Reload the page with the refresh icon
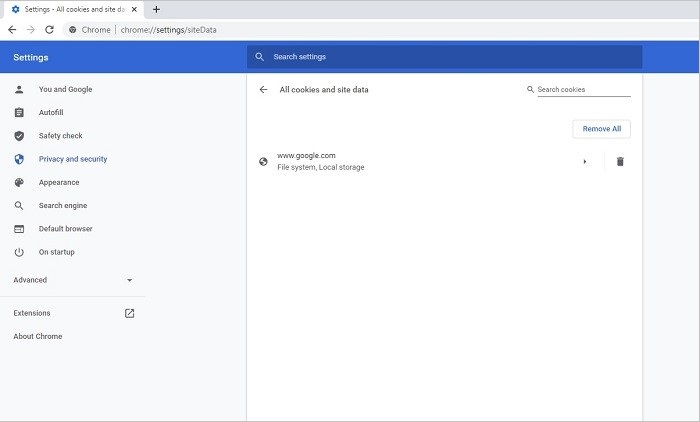 (49, 30)
